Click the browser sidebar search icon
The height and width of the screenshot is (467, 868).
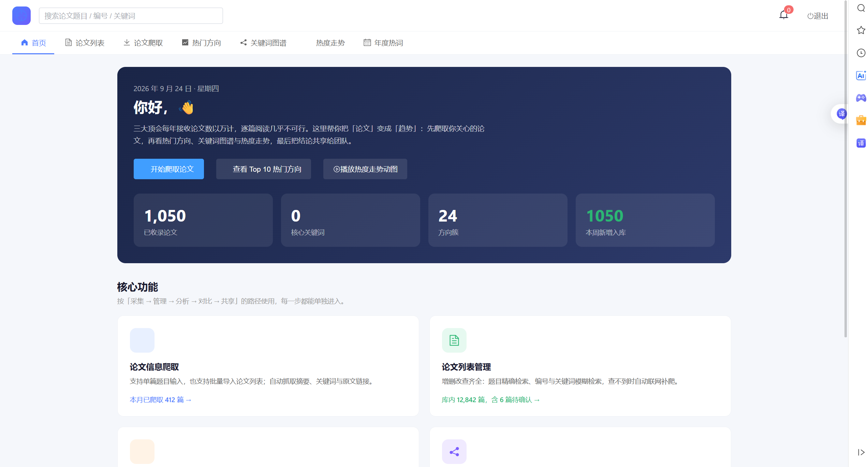861,8
